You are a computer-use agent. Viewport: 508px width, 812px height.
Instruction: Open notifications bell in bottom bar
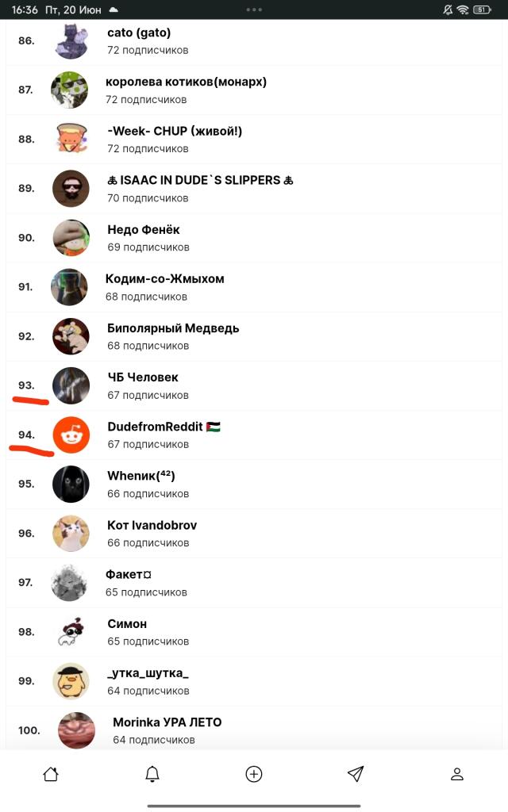(152, 774)
